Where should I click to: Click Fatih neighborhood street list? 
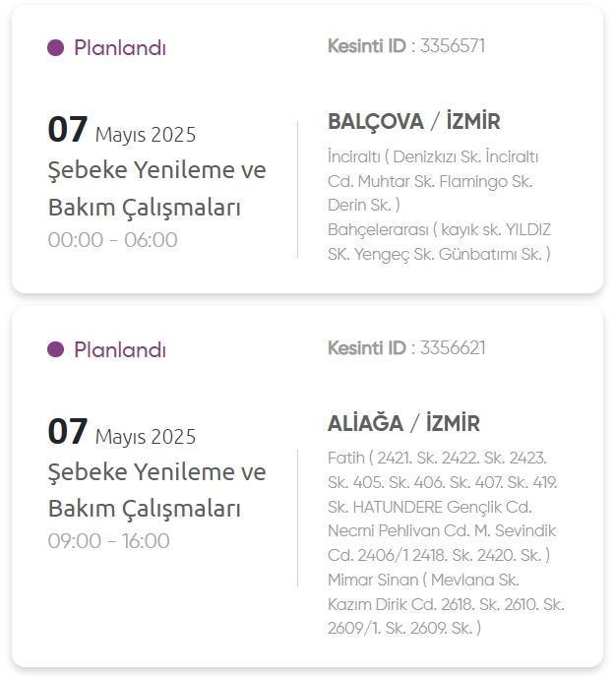click(443, 506)
